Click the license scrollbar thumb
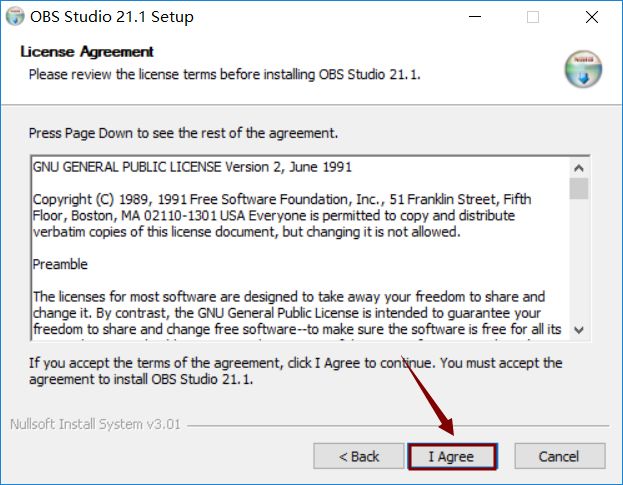The image size is (623, 485). click(578, 188)
